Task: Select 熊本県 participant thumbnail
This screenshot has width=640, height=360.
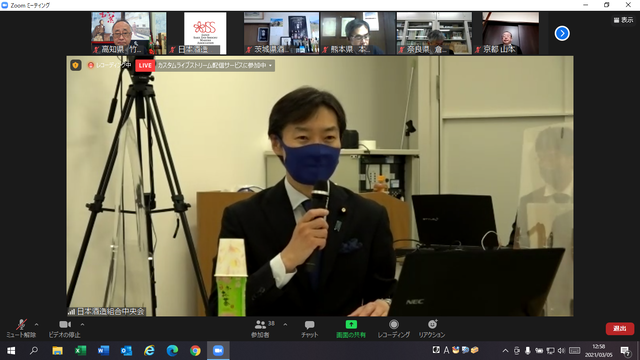Action: click(x=358, y=33)
